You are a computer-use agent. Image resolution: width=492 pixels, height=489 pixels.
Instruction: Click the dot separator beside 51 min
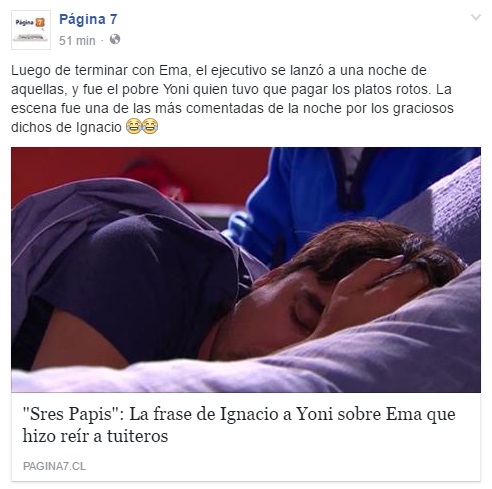click(x=102, y=41)
